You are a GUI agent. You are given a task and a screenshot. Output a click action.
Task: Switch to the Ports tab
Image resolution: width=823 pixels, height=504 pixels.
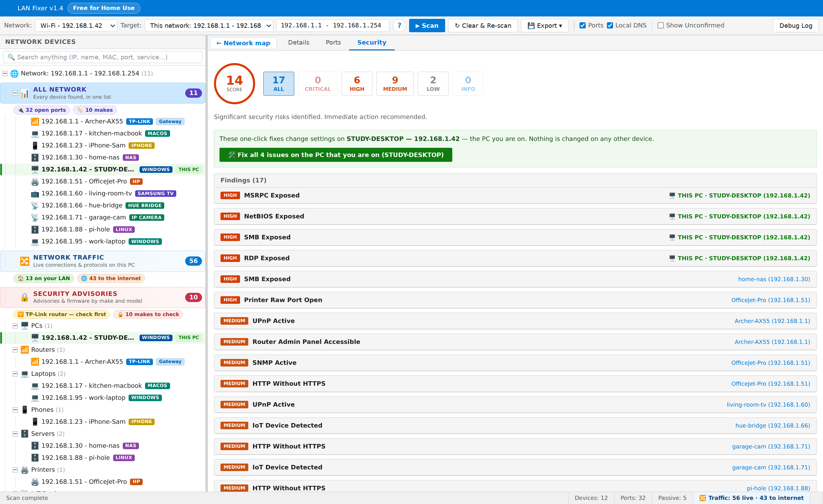(333, 43)
